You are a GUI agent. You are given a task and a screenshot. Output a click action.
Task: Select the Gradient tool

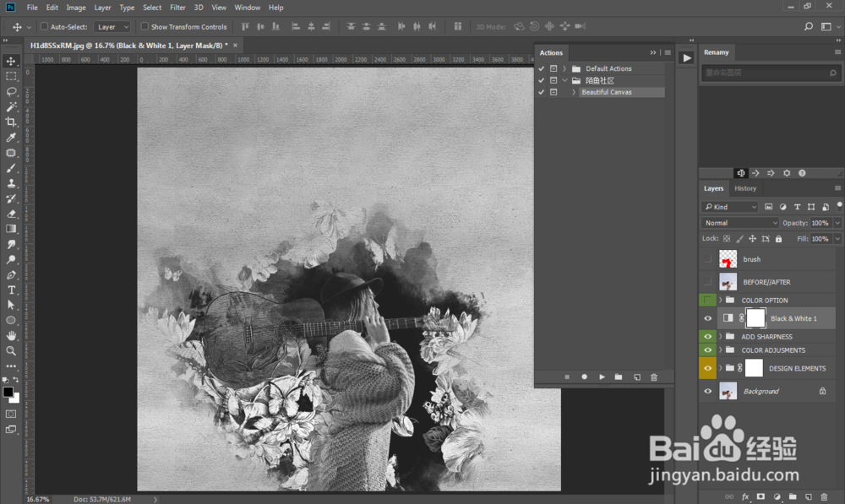click(11, 229)
